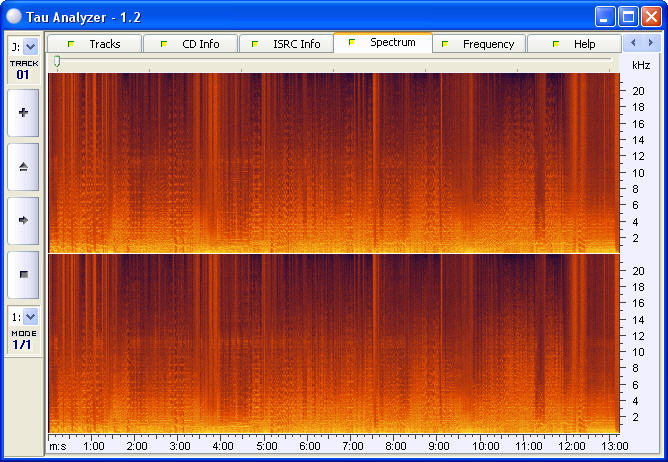Maximize the Tau Analyzer window

point(628,16)
